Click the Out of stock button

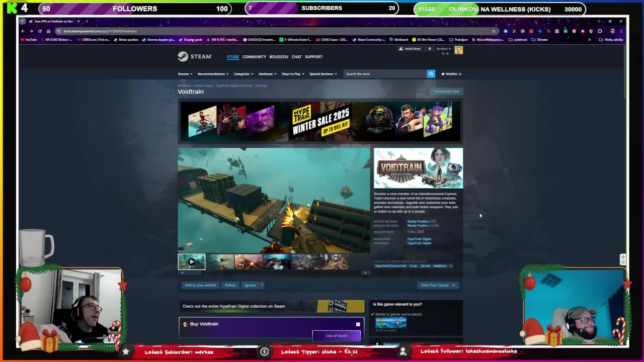(x=337, y=336)
